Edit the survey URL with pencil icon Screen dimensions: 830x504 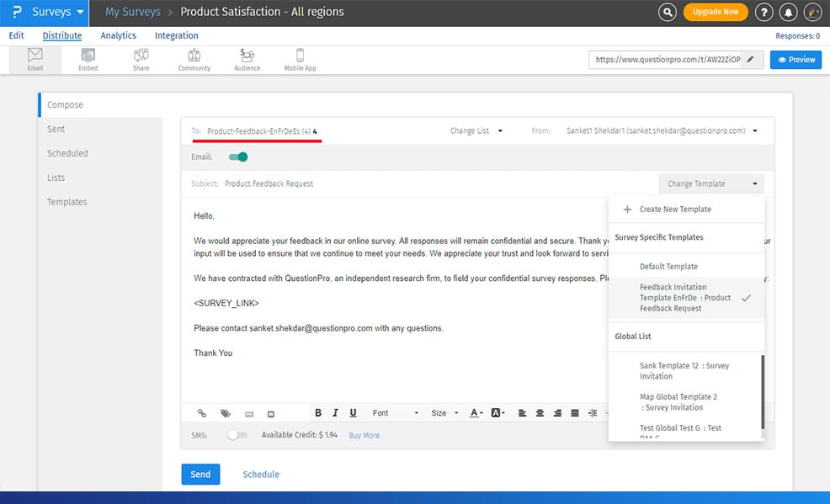coord(750,60)
